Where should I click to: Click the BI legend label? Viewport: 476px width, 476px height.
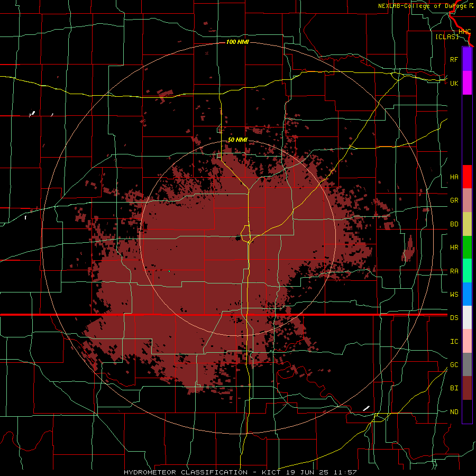pos(454,388)
